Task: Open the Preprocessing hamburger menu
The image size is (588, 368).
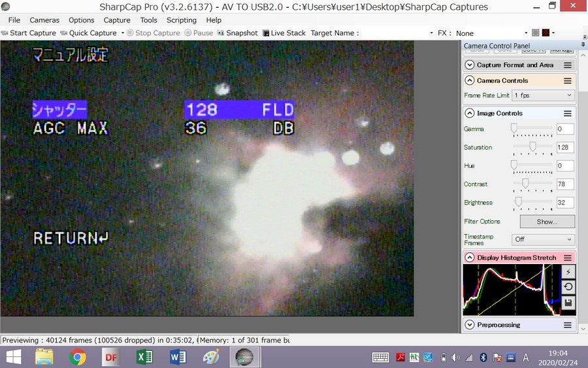Action: [x=568, y=325]
